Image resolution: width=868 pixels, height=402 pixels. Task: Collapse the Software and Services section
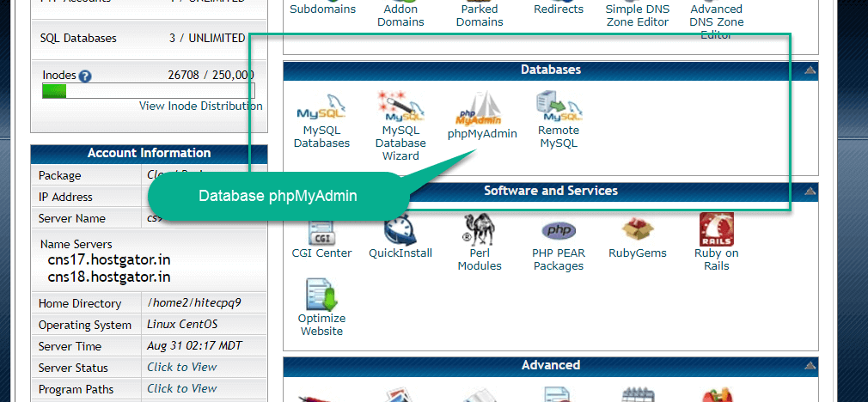pos(810,192)
